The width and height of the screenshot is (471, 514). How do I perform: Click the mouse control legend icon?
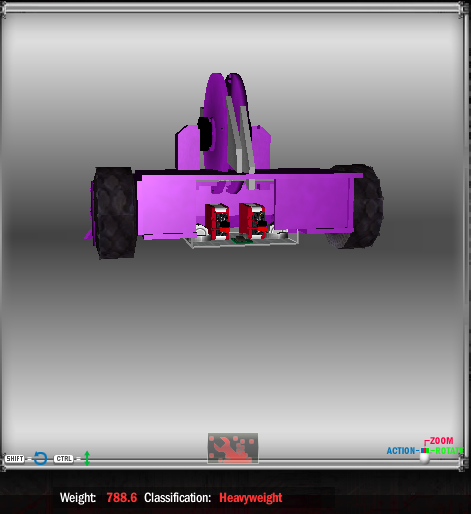pos(424,455)
